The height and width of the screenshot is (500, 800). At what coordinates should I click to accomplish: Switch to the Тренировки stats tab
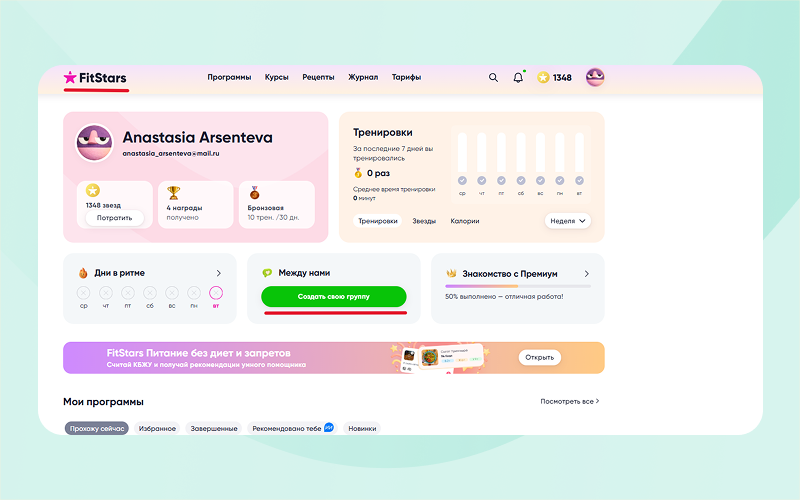pyautogui.click(x=378, y=221)
